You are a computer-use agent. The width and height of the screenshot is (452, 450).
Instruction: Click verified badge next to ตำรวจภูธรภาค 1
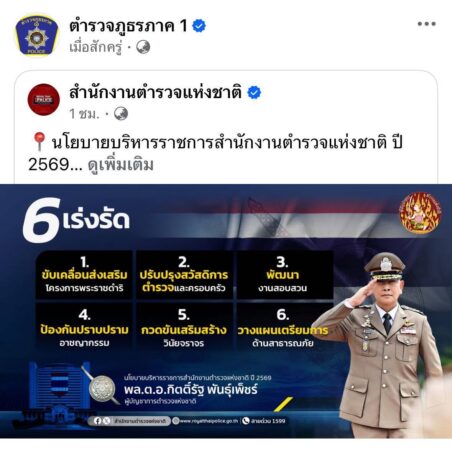(199, 26)
